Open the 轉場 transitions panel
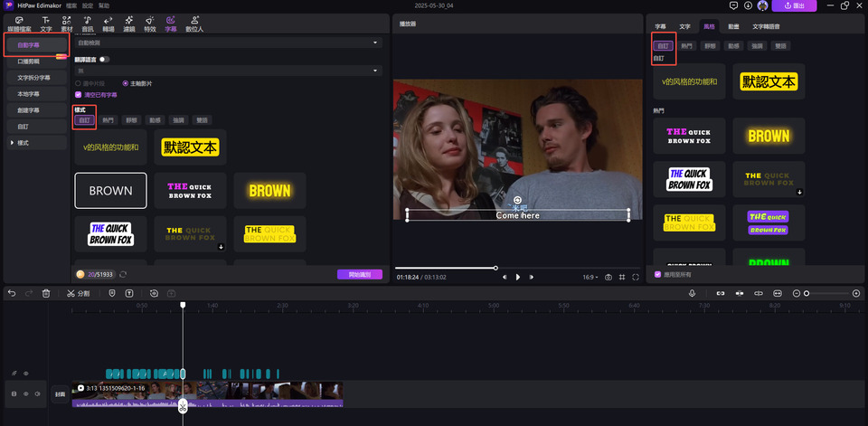Screen dimensions: 868x426 point(108,24)
